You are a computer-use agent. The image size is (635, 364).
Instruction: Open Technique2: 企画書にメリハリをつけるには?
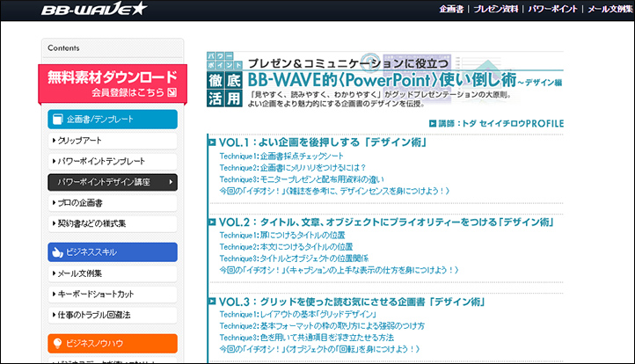point(292,168)
